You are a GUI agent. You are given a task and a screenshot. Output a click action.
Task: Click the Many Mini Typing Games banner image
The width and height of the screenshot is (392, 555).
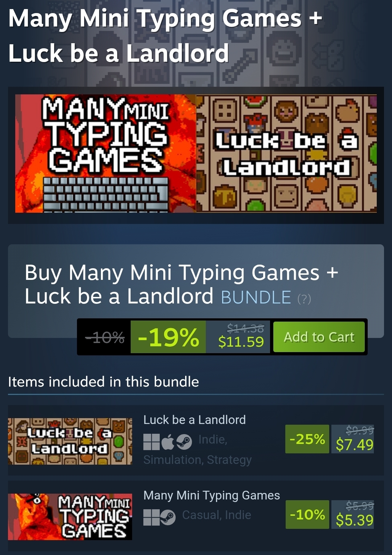[x=106, y=154]
